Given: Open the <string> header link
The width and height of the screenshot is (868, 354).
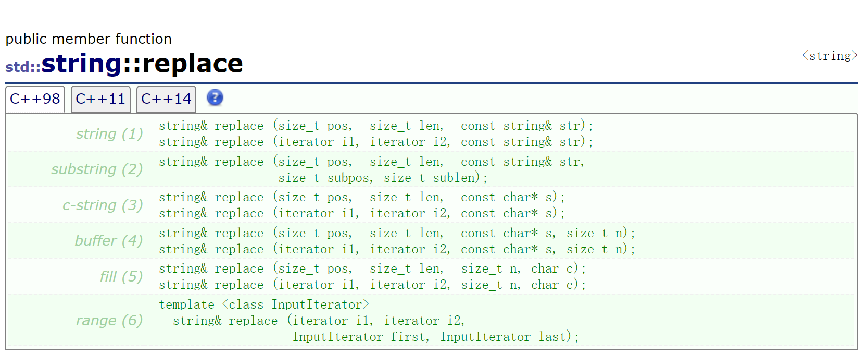Looking at the screenshot, I should click(829, 56).
